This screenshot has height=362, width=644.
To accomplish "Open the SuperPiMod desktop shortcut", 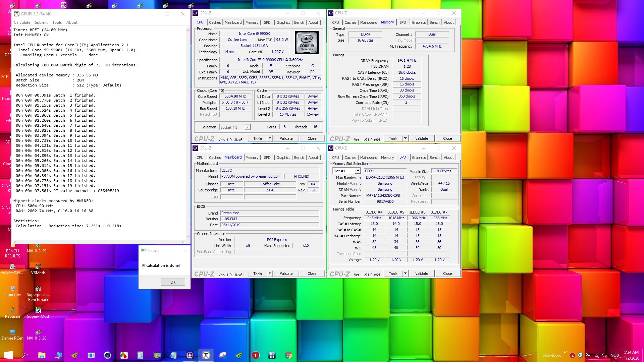I will coord(38,313).
